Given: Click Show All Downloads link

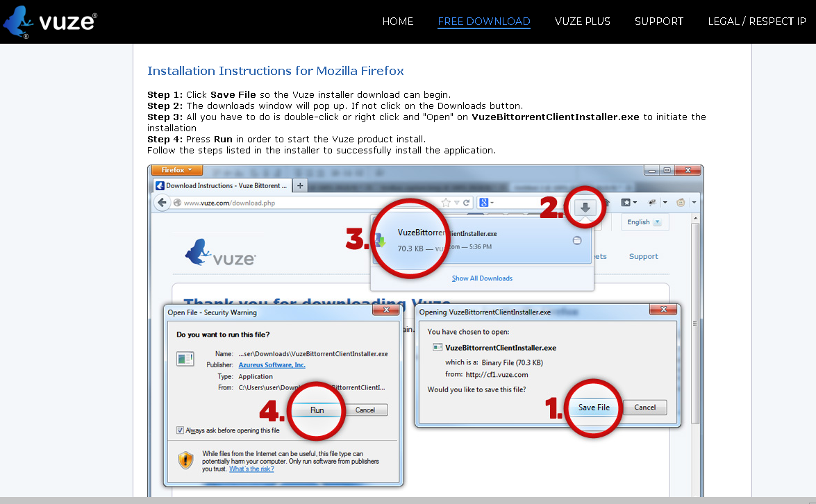Looking at the screenshot, I should click(482, 278).
